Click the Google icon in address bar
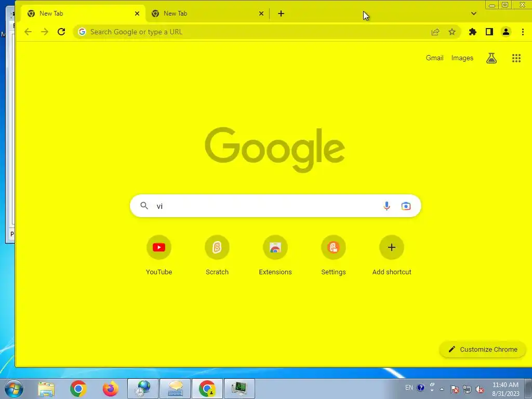The image size is (532, 399). click(x=82, y=32)
